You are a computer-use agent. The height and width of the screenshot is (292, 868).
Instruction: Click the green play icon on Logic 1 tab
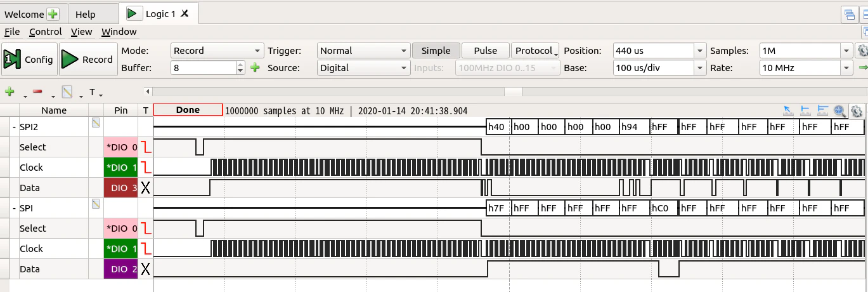click(x=133, y=13)
